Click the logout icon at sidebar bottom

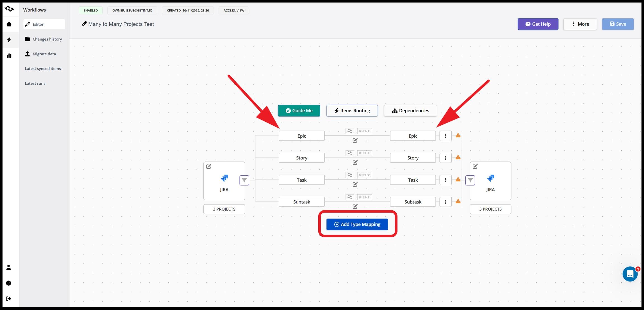tap(9, 299)
